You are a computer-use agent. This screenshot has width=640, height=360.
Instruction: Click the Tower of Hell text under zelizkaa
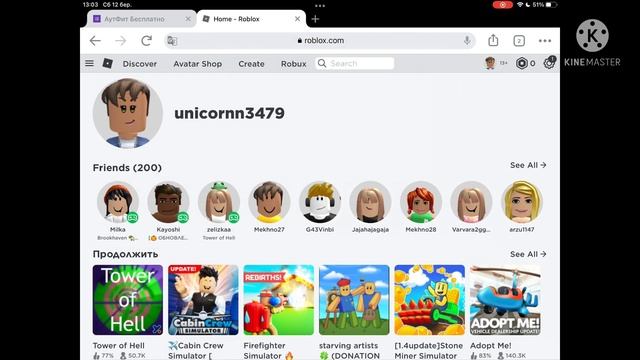(219, 238)
